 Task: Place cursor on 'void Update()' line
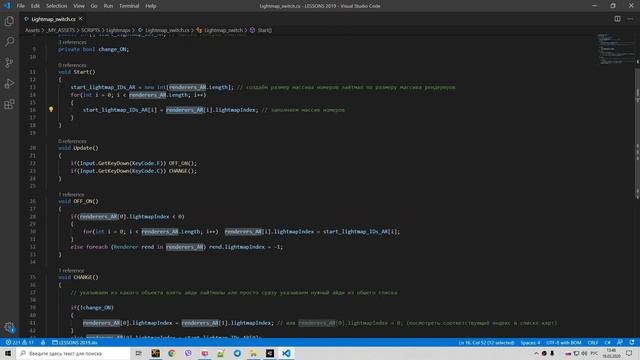(78, 148)
